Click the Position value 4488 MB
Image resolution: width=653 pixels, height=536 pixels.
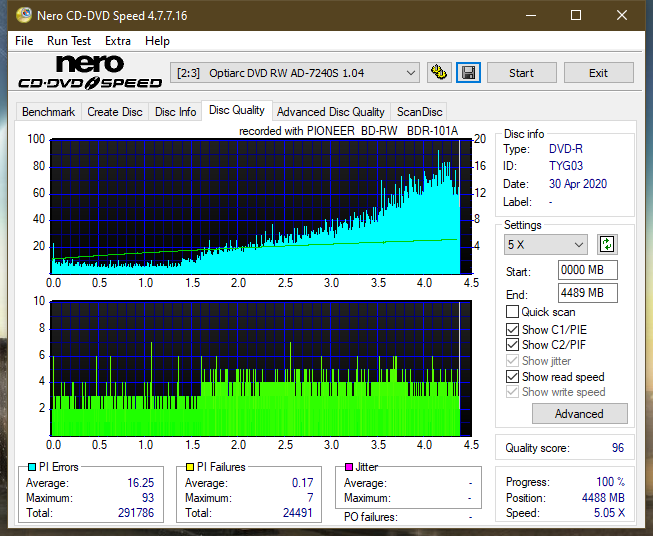click(x=603, y=498)
